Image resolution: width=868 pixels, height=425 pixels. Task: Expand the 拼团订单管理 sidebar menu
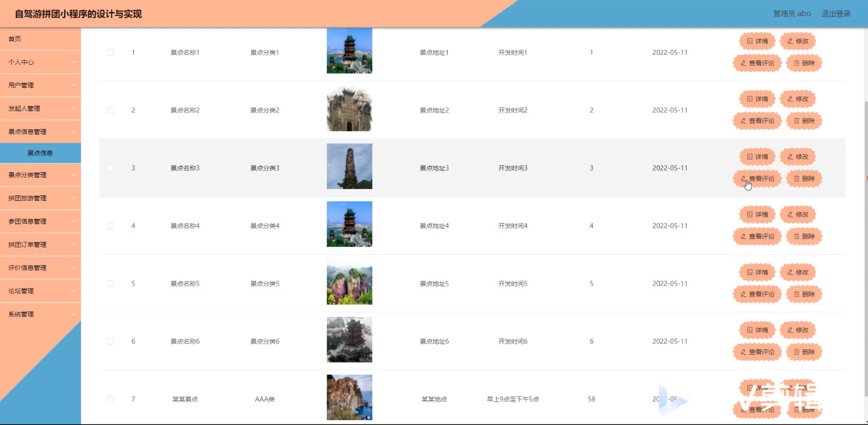(x=40, y=245)
